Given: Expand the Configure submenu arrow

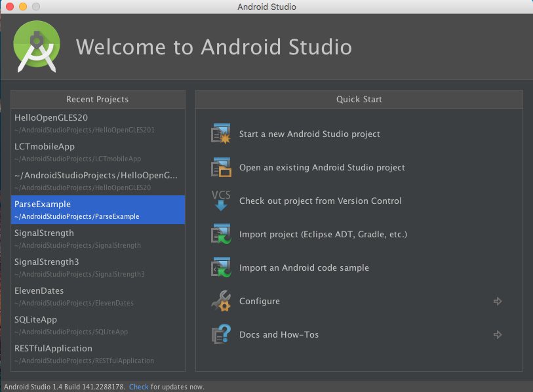Looking at the screenshot, I should 498,302.
